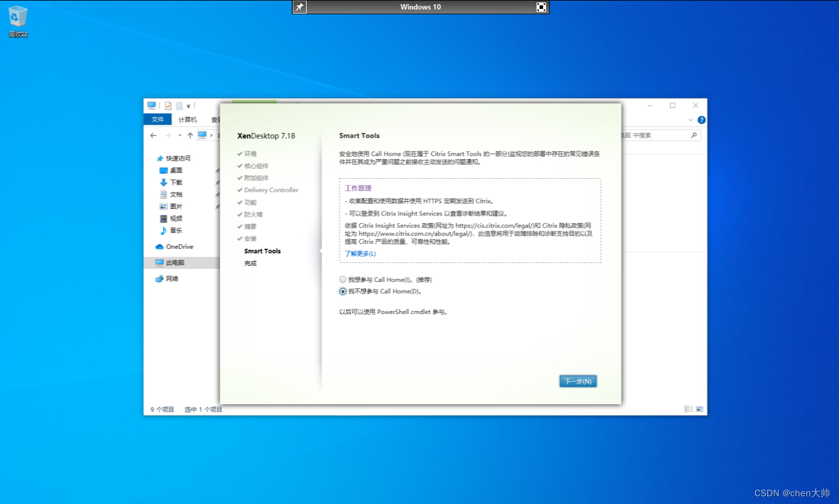Click the blue desktop folder icon beside 桌面
The width and height of the screenshot is (839, 504).
[x=163, y=170]
